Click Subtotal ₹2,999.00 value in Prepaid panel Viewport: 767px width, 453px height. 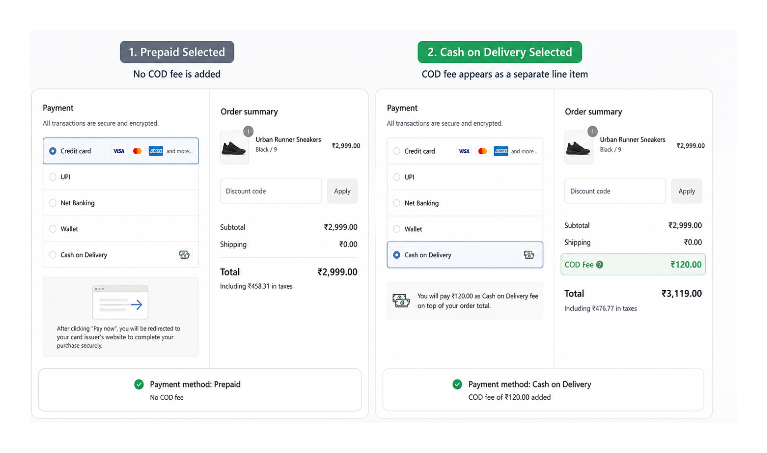tap(340, 227)
